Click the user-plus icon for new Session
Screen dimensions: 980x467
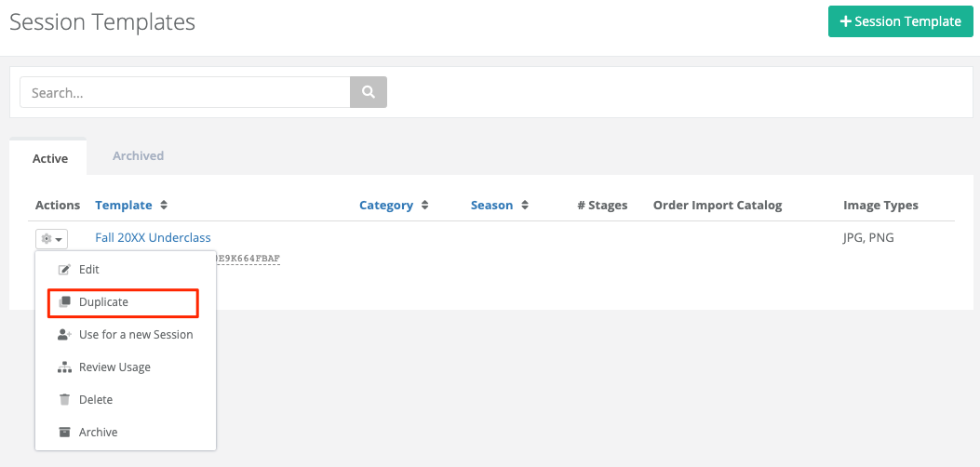click(64, 335)
